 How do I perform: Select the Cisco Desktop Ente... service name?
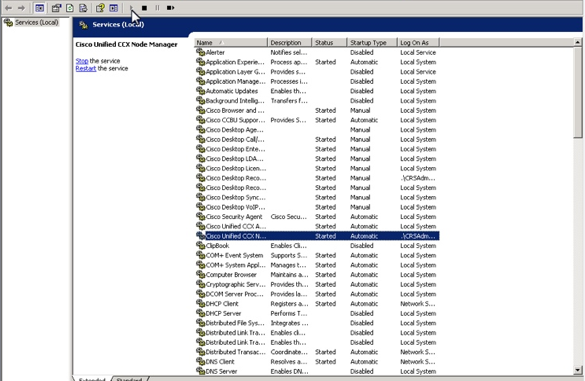[x=235, y=149]
